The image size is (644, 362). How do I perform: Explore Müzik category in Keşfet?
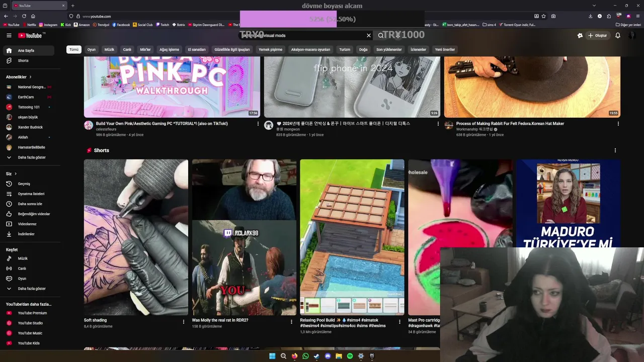pyautogui.click(x=29, y=258)
